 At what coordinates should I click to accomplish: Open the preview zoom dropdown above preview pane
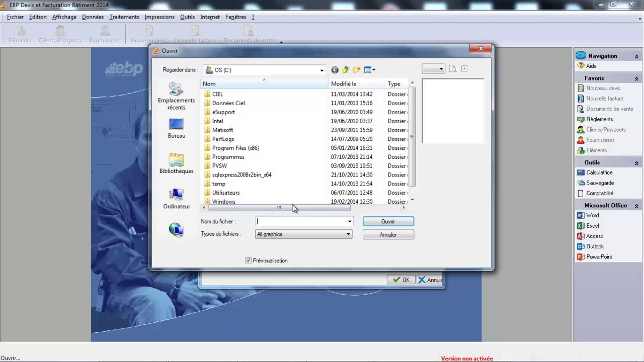click(433, 69)
